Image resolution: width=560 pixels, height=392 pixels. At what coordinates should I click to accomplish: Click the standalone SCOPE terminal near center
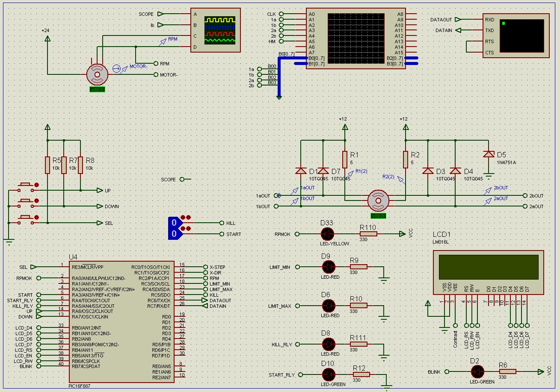183,180
